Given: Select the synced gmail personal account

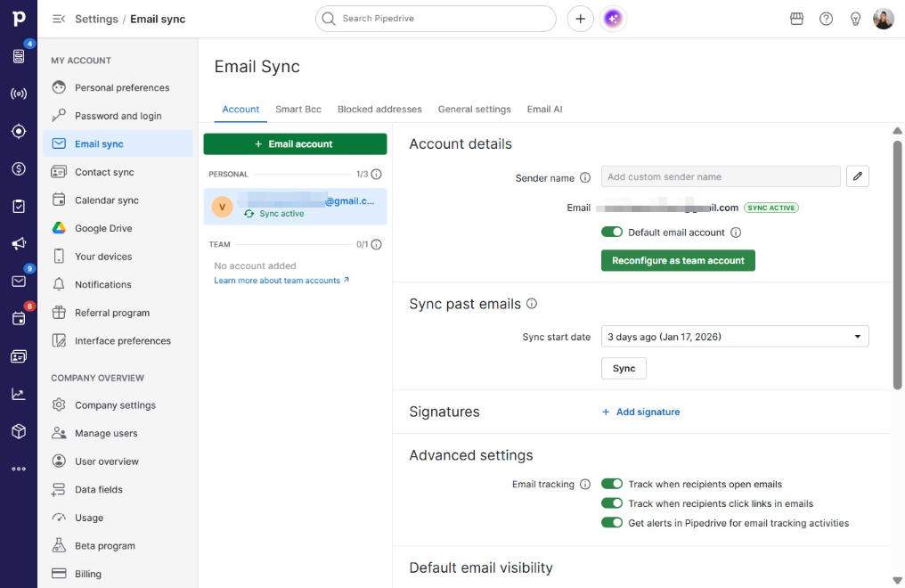Looking at the screenshot, I should pos(295,207).
